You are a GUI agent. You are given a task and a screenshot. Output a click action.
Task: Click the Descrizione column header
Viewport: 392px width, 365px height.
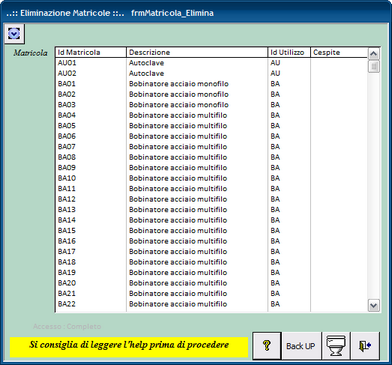tap(197, 52)
